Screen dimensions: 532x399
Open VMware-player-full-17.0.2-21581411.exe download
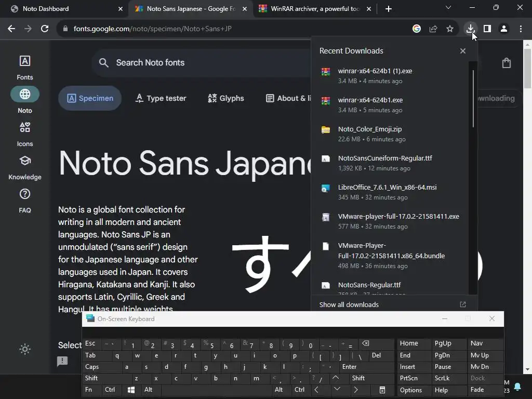click(x=390, y=221)
